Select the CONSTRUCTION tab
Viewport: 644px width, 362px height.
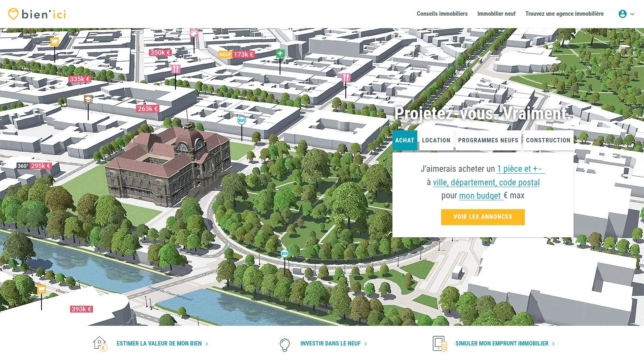click(x=548, y=140)
